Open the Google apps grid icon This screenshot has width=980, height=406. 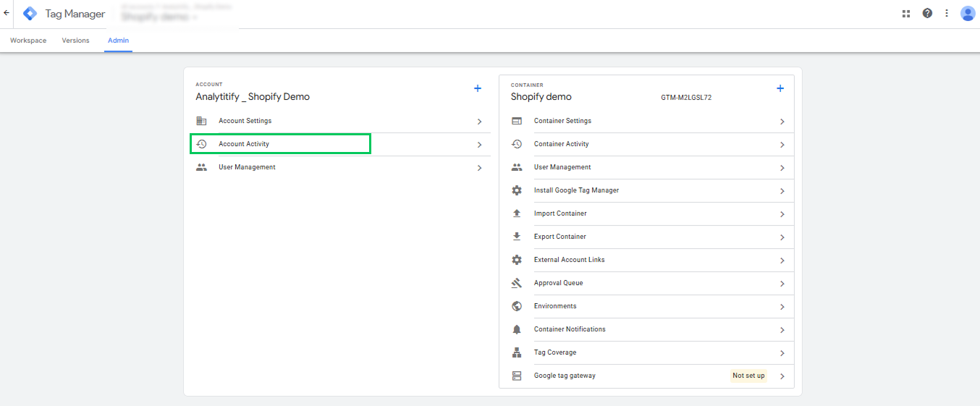coord(905,13)
